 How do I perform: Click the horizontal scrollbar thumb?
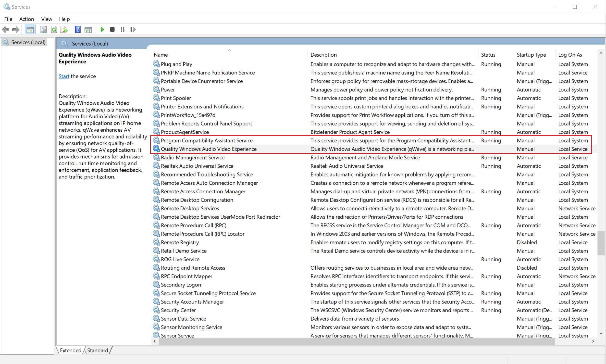[357, 341]
